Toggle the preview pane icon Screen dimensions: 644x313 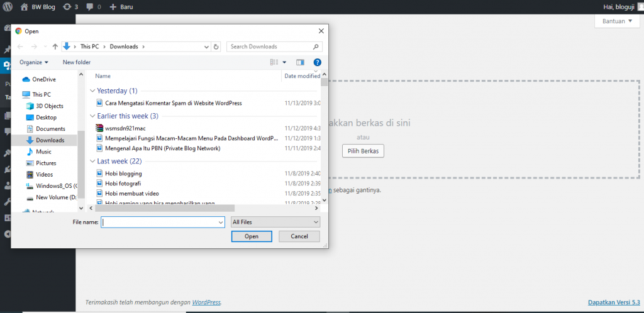pyautogui.click(x=300, y=62)
